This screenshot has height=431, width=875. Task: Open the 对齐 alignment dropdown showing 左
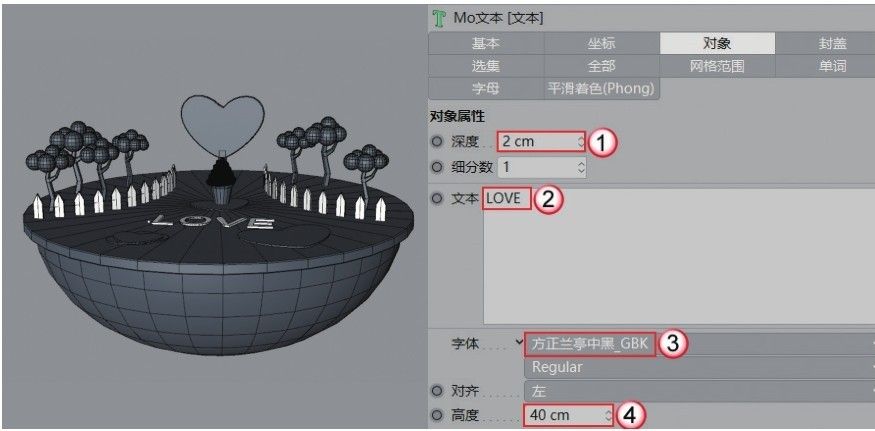pos(699,391)
